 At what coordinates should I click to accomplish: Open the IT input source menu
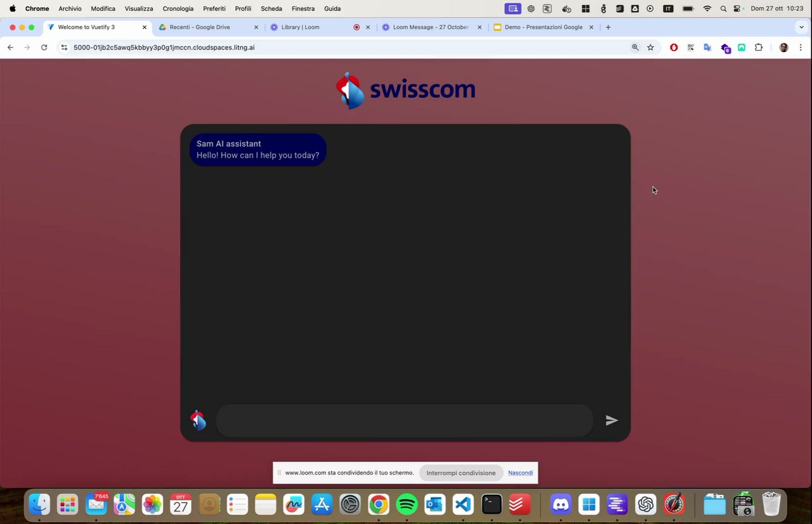(x=668, y=9)
